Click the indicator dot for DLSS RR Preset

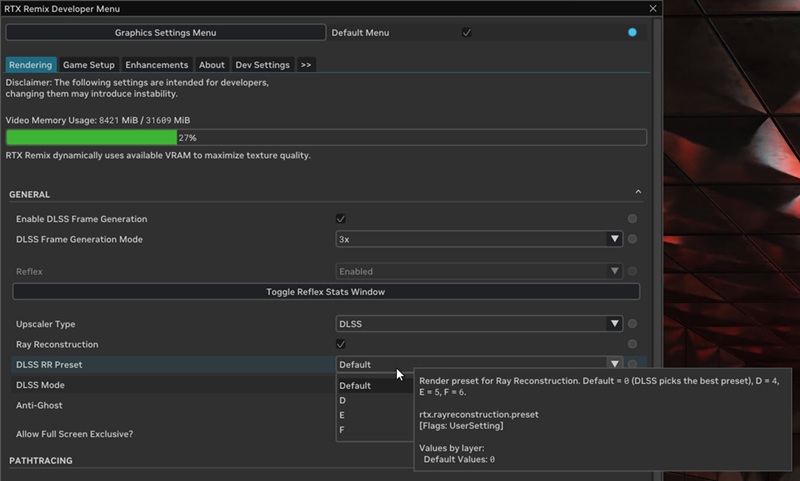(632, 364)
